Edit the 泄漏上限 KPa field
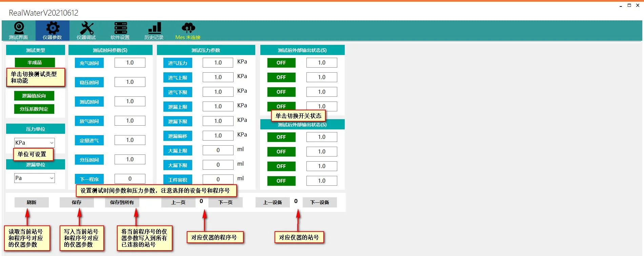 [218, 107]
